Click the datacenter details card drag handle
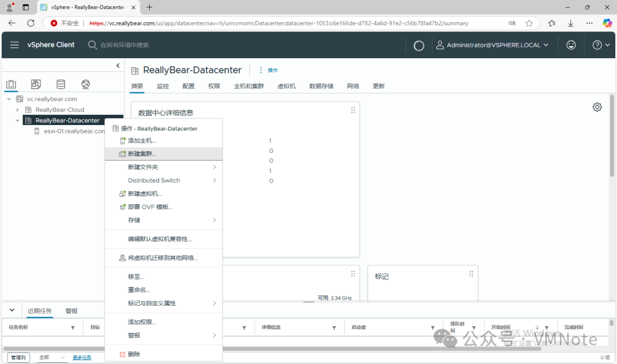The image size is (617, 364). [x=353, y=110]
